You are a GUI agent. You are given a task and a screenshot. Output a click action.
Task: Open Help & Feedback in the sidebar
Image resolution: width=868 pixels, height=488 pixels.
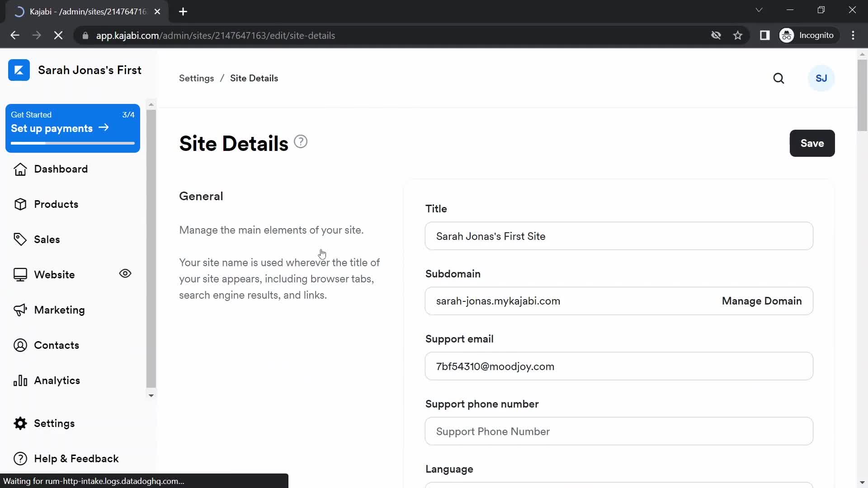pos(76,459)
